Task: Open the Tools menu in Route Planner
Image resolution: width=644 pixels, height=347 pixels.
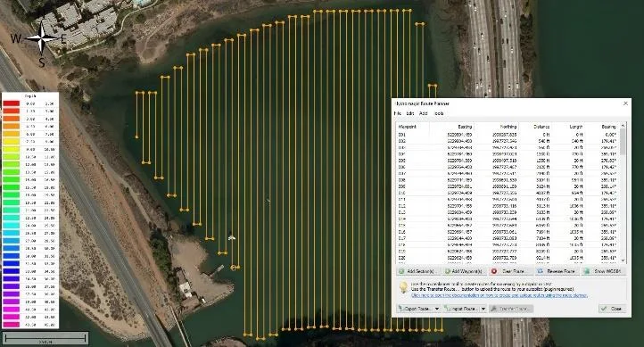Action: [439, 113]
